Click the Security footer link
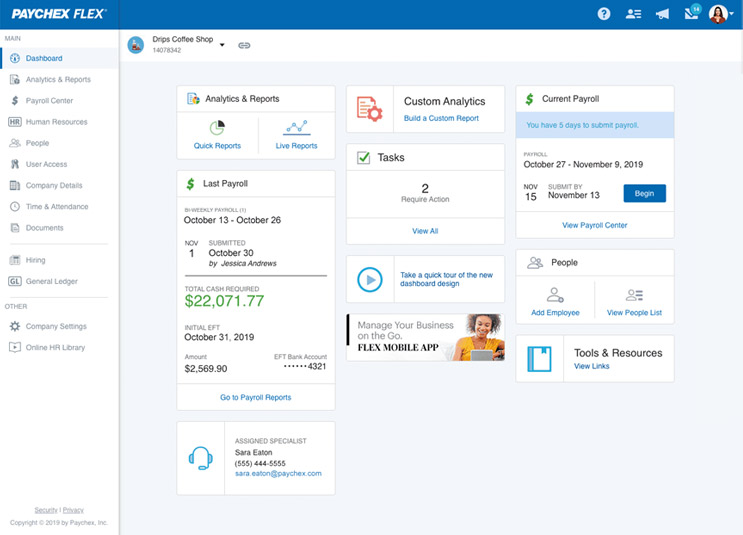Screen dimensions: 743x535 tap(46, 510)
